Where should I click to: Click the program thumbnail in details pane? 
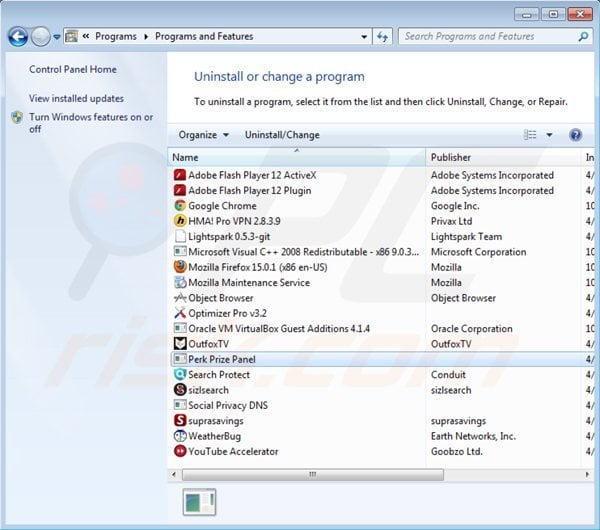coord(199,502)
